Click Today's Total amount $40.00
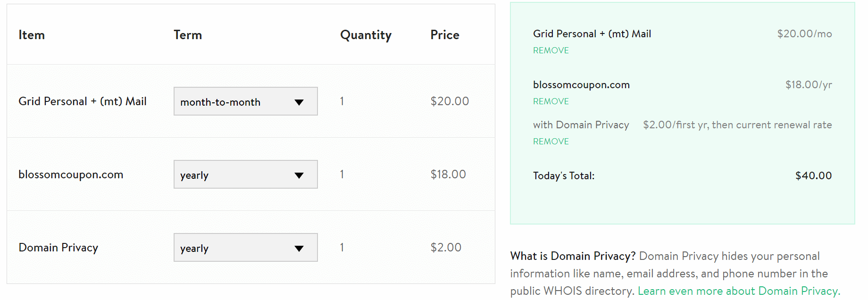Image resolution: width=868 pixels, height=300 pixels. [x=814, y=176]
